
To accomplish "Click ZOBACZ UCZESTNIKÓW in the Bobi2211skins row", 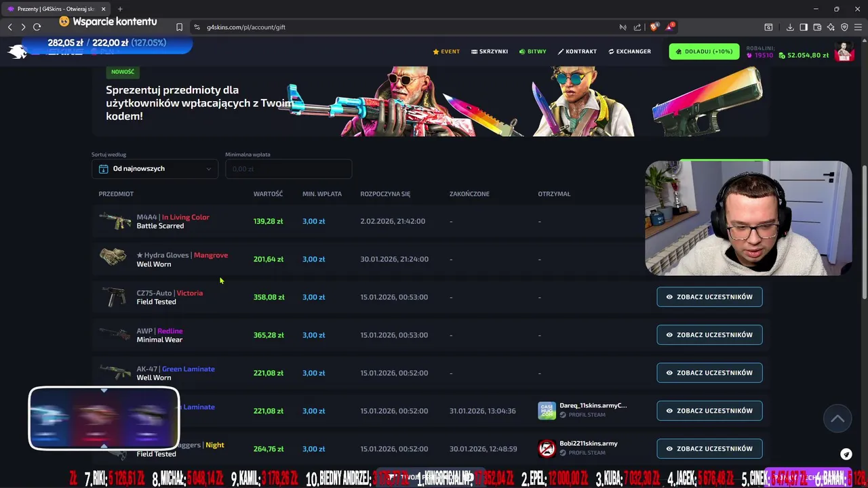I will click(x=709, y=449).
